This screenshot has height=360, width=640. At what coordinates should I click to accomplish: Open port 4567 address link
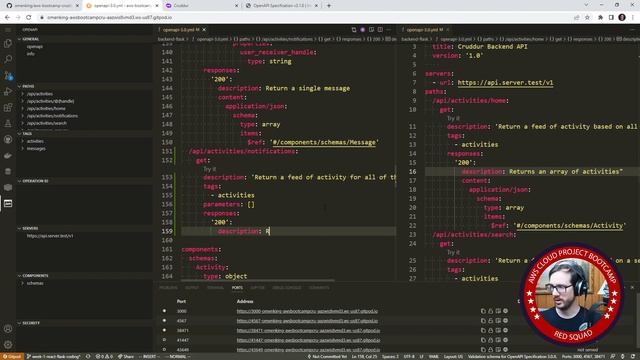coord(307,321)
